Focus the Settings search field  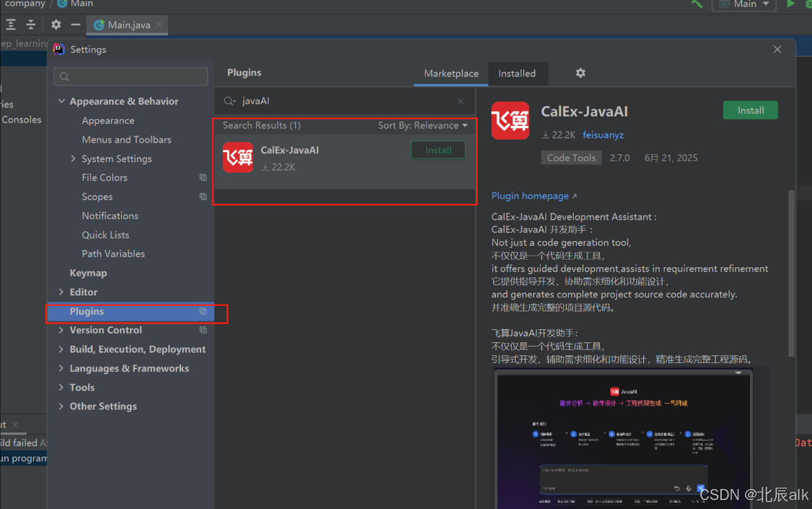[x=131, y=76]
